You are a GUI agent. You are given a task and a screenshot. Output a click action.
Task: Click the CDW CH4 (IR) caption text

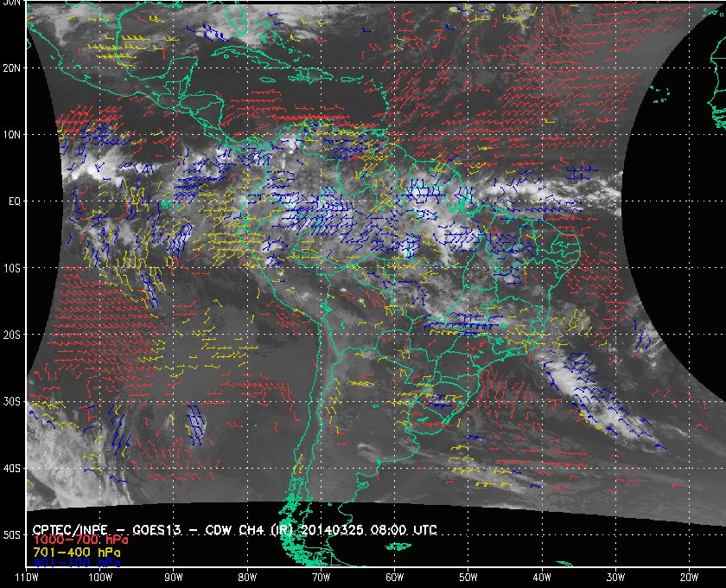pos(248,530)
